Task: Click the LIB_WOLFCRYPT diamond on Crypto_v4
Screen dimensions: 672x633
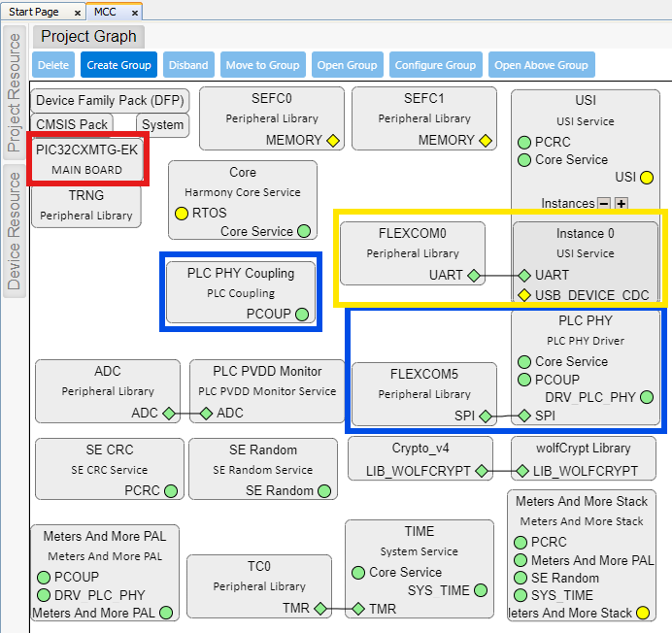Action: coord(479,471)
